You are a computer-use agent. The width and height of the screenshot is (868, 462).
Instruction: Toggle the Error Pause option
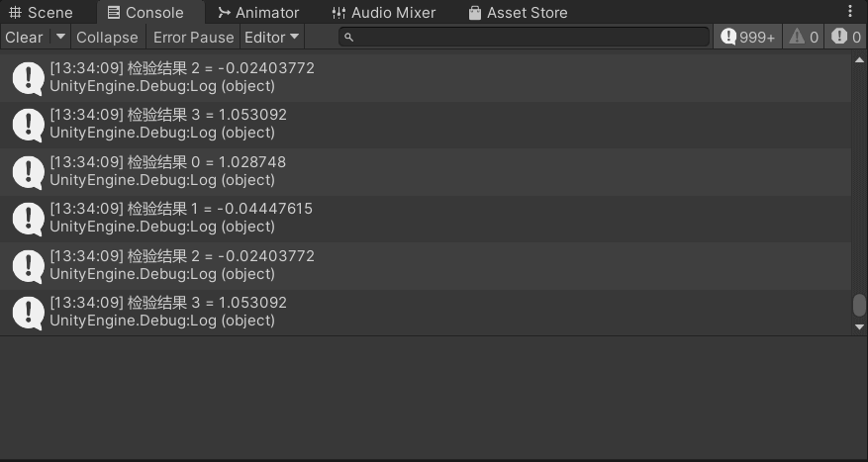[x=193, y=37]
